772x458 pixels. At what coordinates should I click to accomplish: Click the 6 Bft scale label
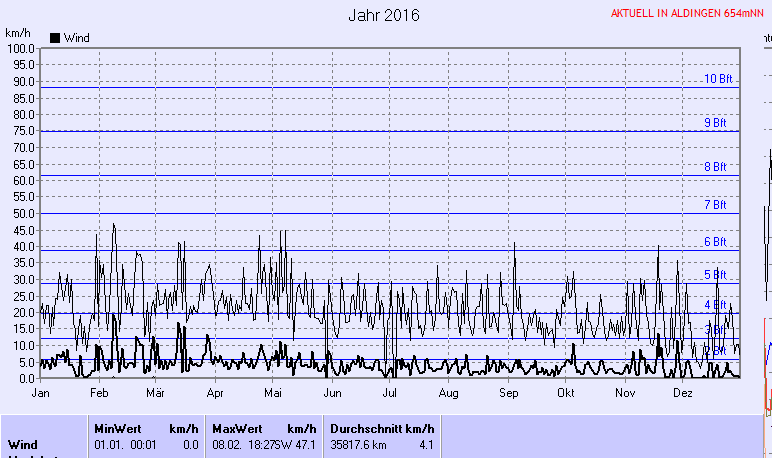pos(715,242)
